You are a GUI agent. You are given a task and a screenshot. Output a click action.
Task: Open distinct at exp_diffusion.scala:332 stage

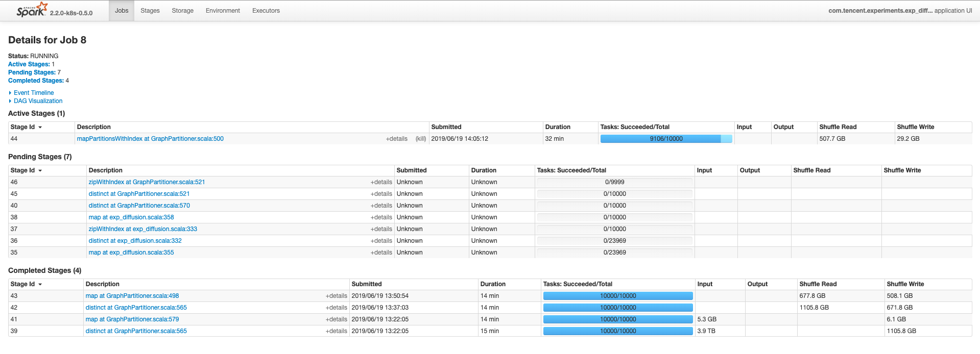click(x=135, y=241)
